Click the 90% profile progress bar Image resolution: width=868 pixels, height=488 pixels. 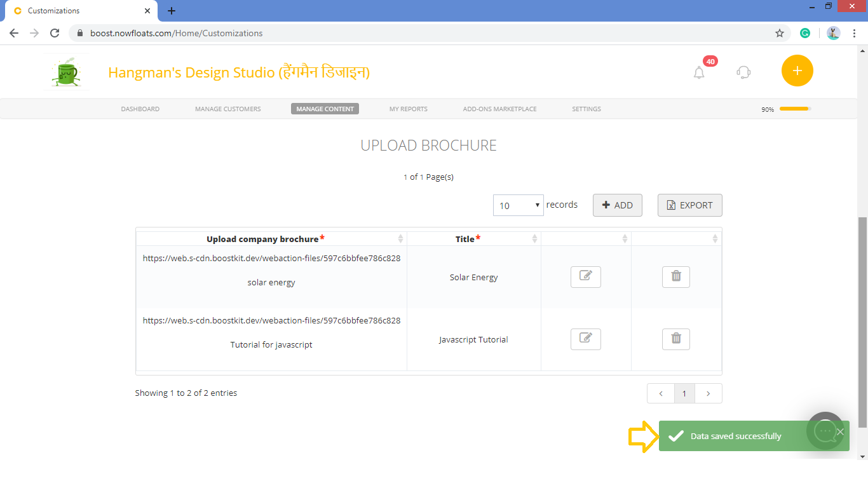click(x=796, y=109)
